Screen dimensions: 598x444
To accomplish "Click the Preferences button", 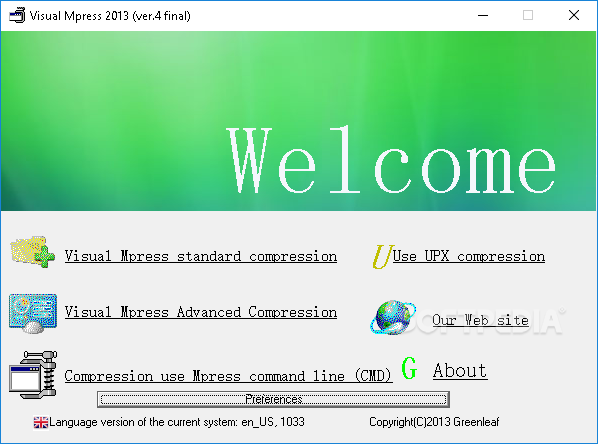I will coord(273,399).
